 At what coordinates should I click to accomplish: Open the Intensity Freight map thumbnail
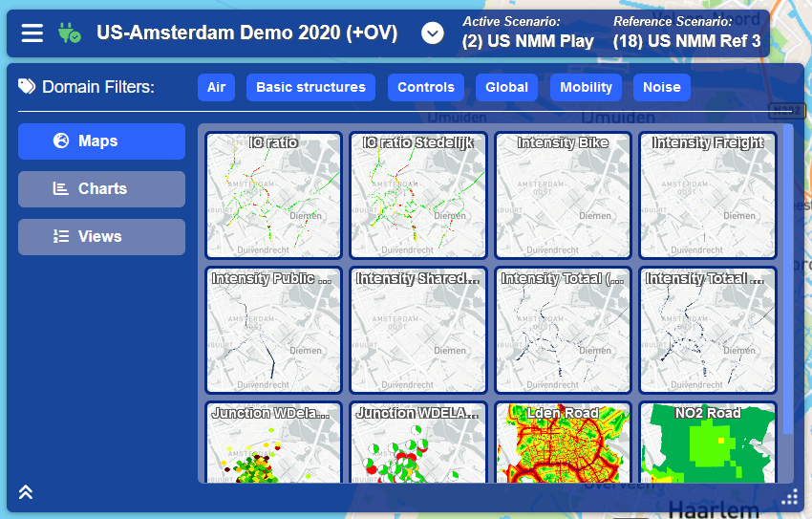tap(707, 195)
